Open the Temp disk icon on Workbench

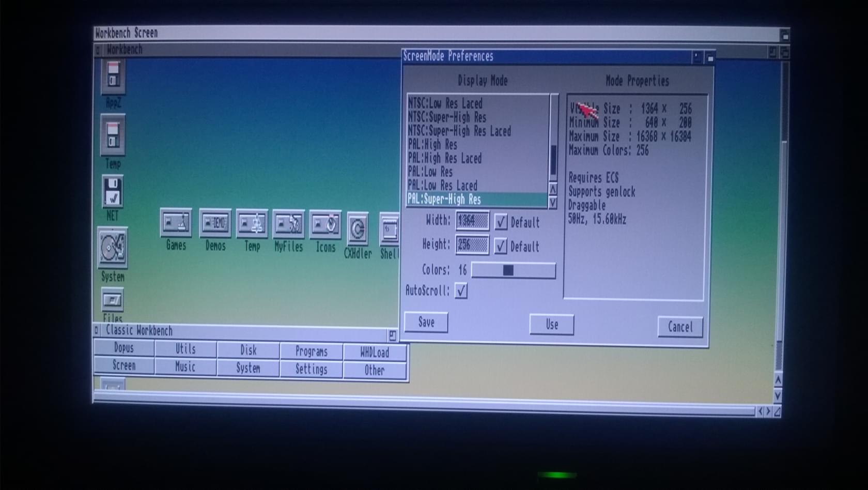(113, 135)
